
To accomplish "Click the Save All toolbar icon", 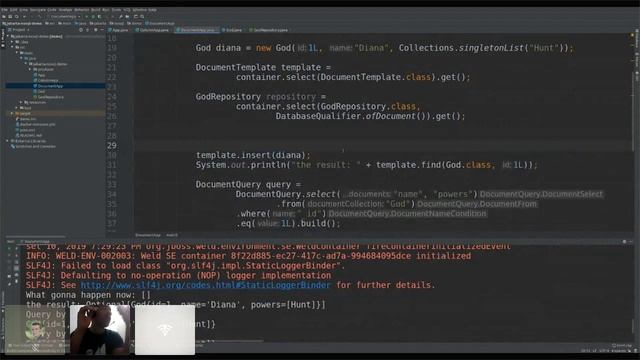I will (10, 16).
